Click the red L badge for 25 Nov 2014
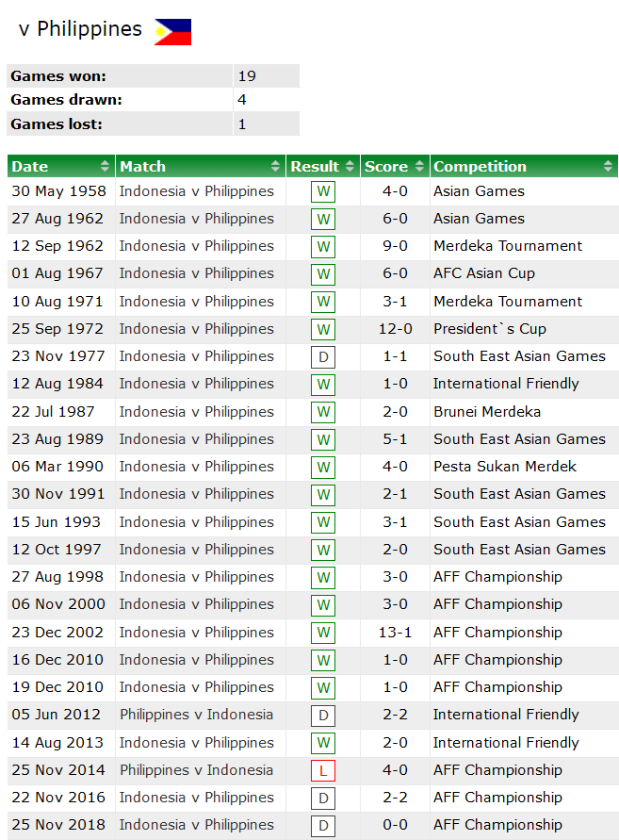 coord(322,769)
